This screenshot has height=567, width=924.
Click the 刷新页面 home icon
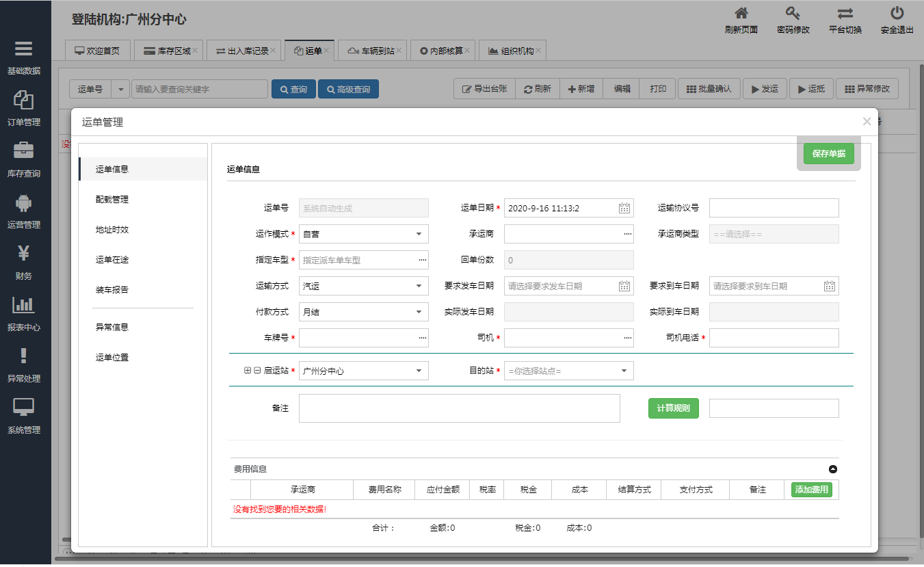(x=741, y=13)
